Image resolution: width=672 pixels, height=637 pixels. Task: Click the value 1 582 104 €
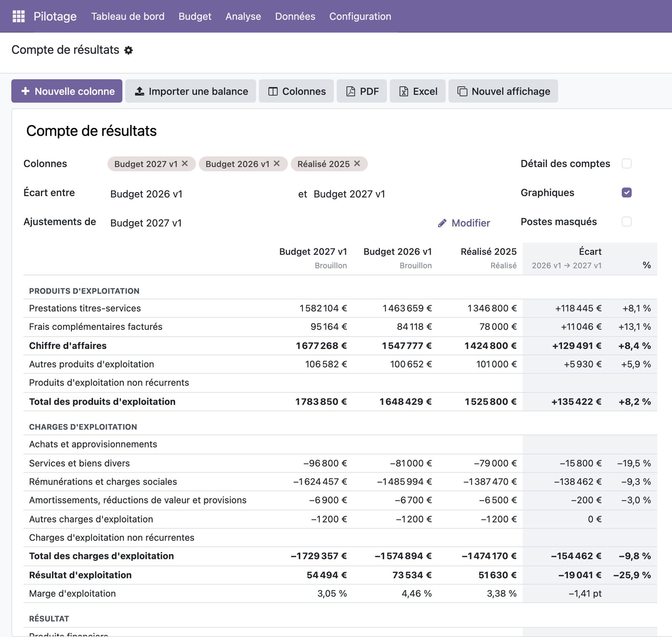click(x=323, y=308)
